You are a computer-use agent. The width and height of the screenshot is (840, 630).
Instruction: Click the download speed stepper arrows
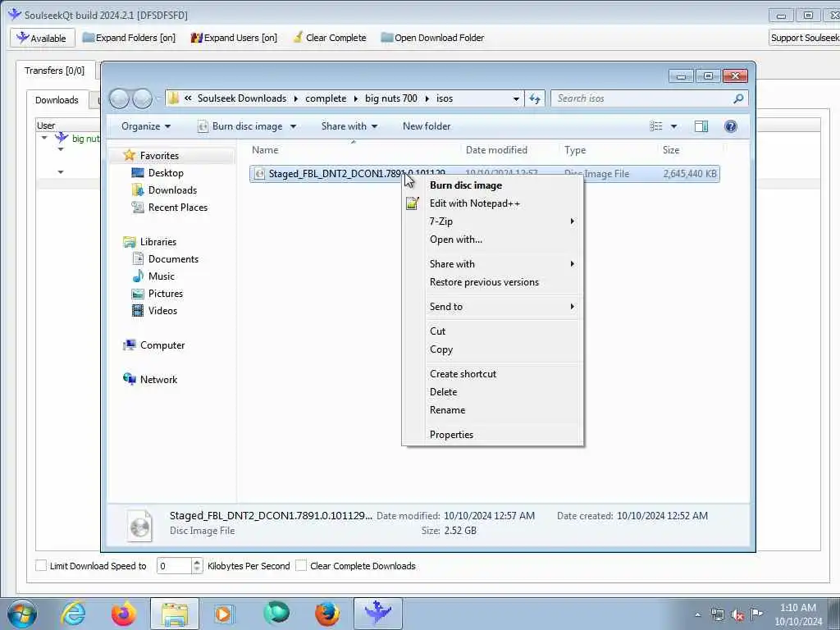(x=197, y=566)
